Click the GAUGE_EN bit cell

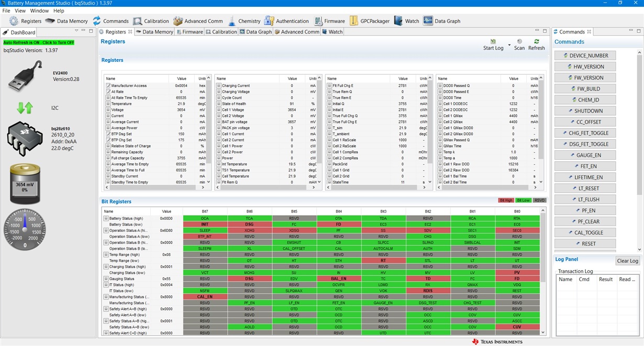pos(383,303)
